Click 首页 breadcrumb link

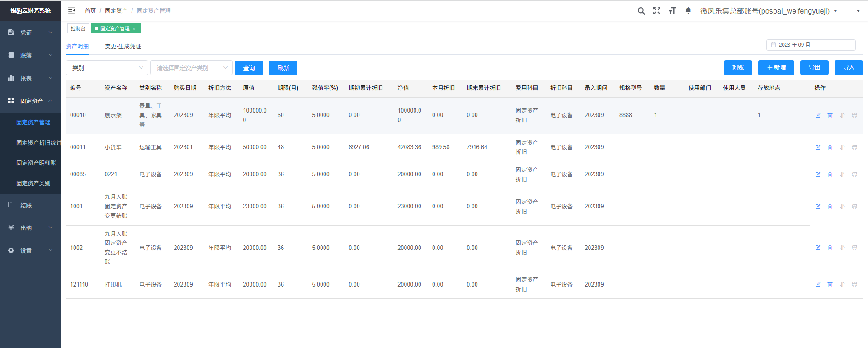pos(90,10)
